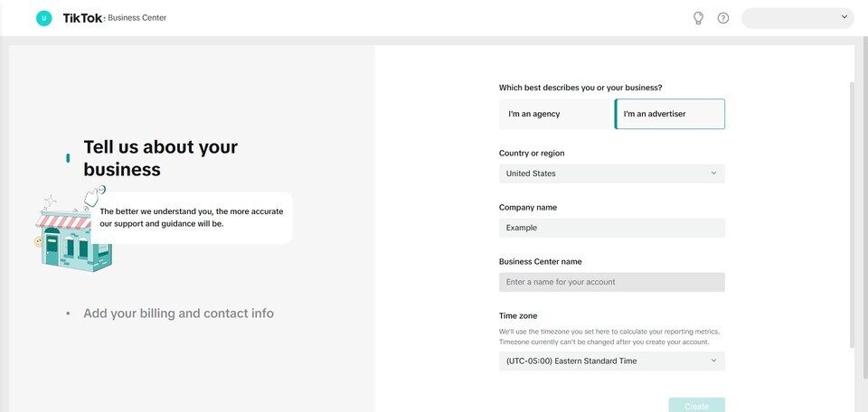Select the "I'm an advertiser" option
The width and height of the screenshot is (868, 412).
click(x=670, y=114)
